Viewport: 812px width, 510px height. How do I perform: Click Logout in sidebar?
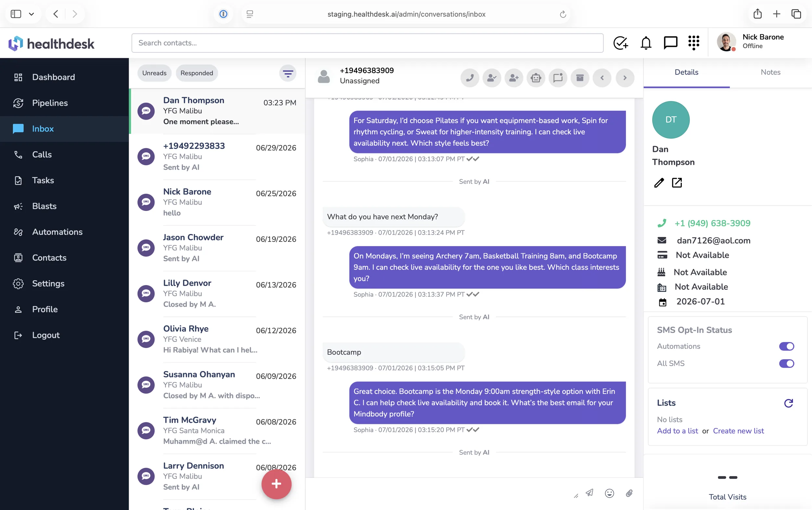tap(64, 335)
